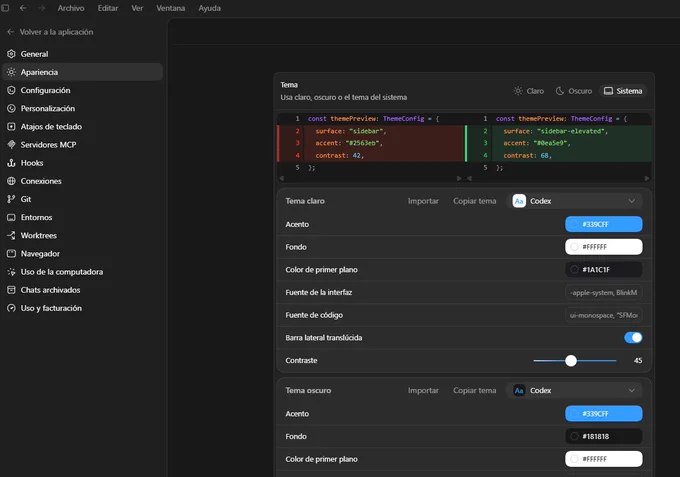680x477 pixels.
Task: Open the Ventana menu
Action: [170, 8]
